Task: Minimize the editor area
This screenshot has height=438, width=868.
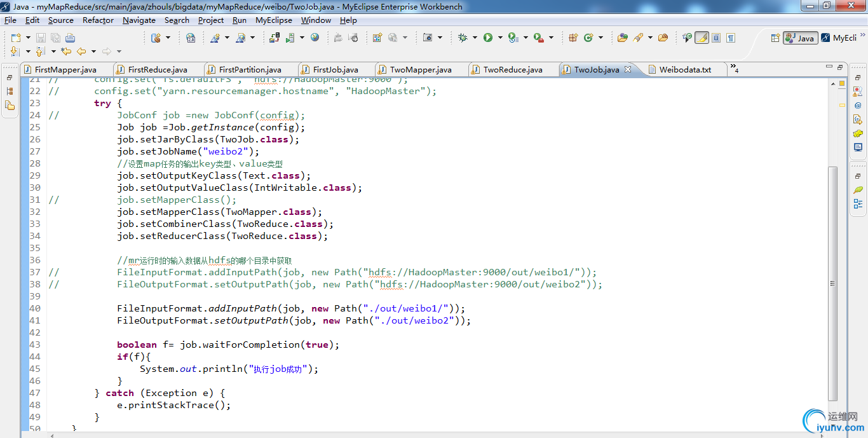Action: pyautogui.click(x=828, y=67)
